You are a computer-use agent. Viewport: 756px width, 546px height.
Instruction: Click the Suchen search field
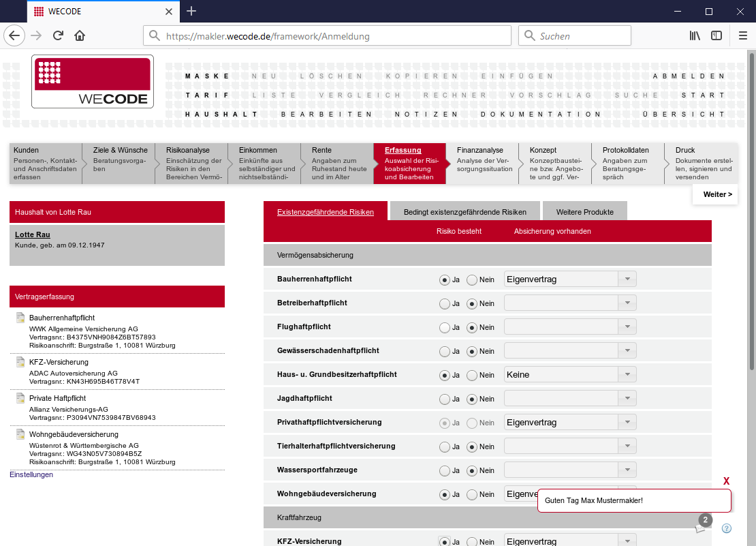tap(575, 35)
